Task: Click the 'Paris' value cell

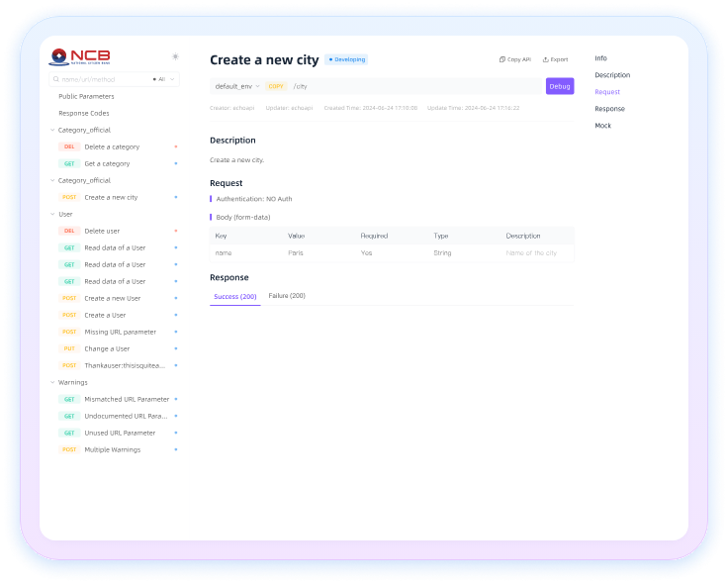Action: (296, 253)
